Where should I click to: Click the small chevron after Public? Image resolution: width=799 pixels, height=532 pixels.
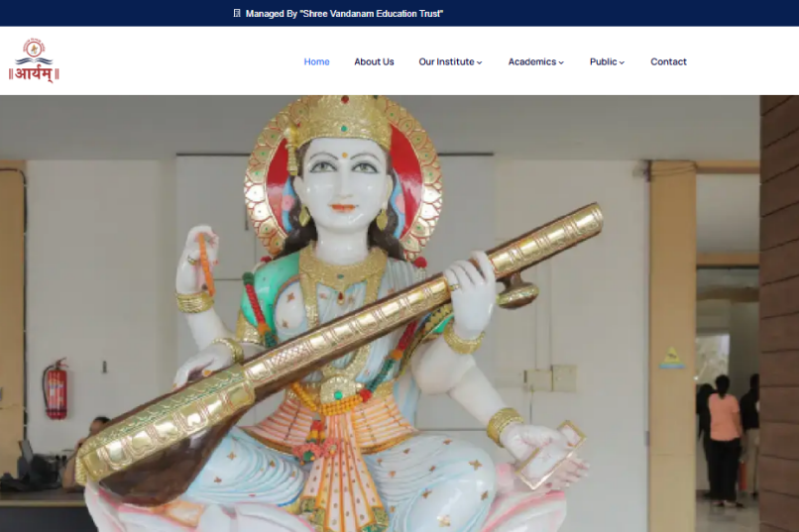point(623,62)
